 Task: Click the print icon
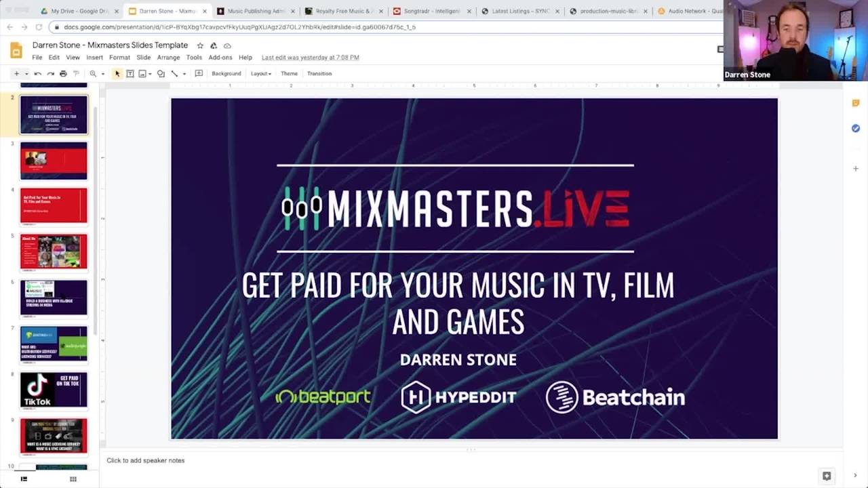click(63, 73)
